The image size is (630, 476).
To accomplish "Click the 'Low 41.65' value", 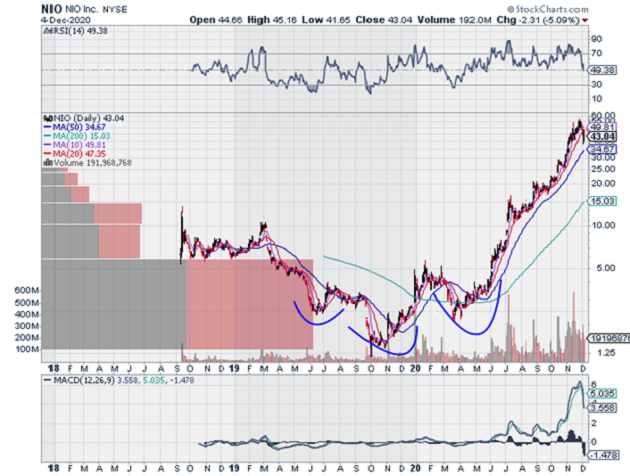I will 326,20.
